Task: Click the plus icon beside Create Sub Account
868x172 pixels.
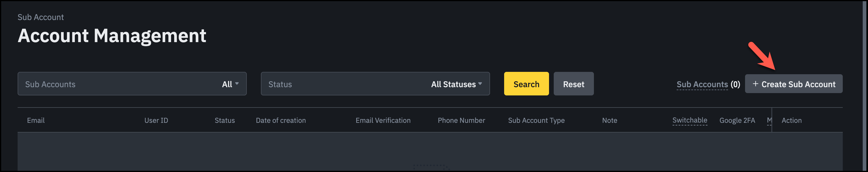Action: (755, 84)
